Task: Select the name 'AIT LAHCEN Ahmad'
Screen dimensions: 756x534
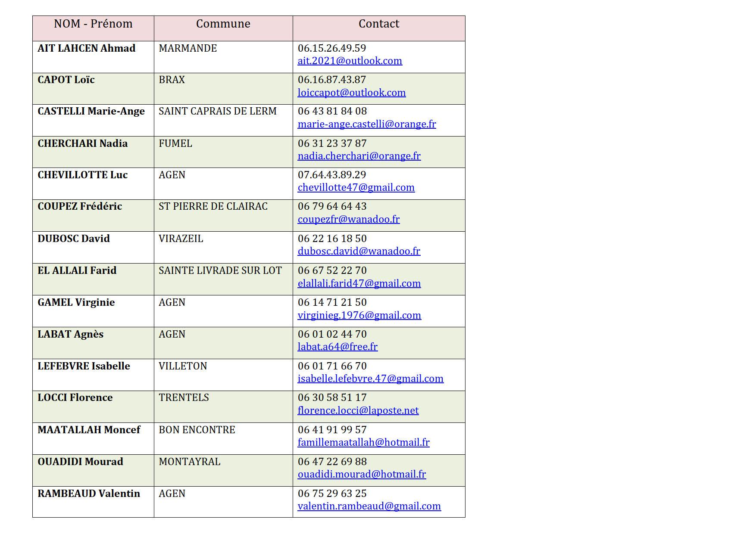Action: [86, 48]
